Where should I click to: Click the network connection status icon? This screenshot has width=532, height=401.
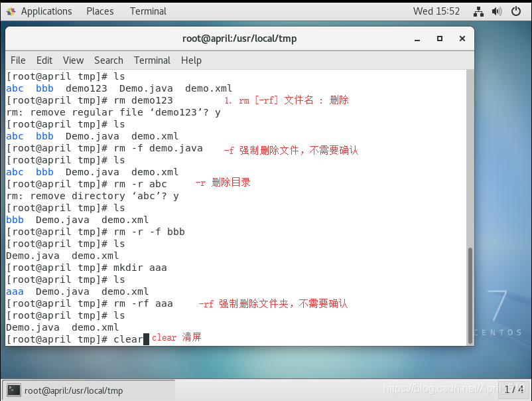tap(478, 11)
